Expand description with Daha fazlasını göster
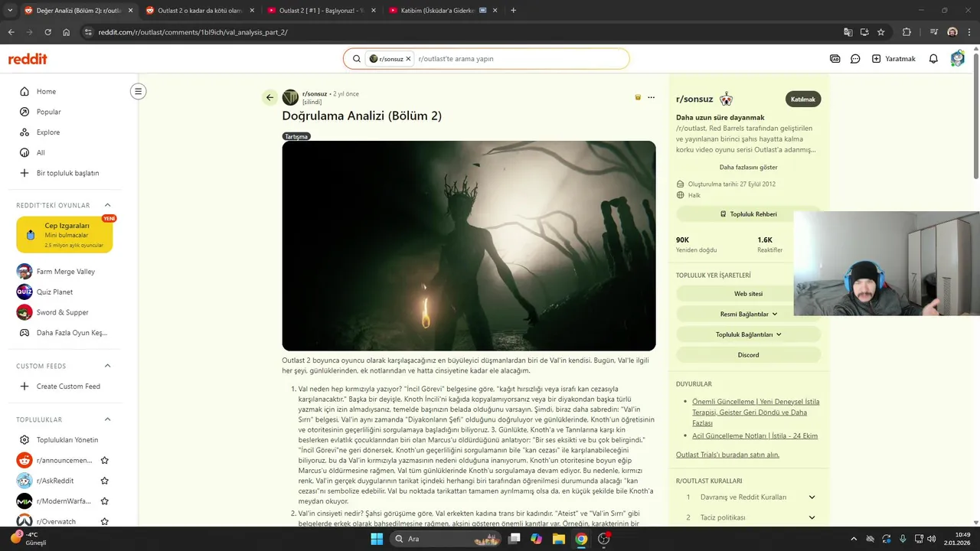980x551 pixels. [748, 167]
